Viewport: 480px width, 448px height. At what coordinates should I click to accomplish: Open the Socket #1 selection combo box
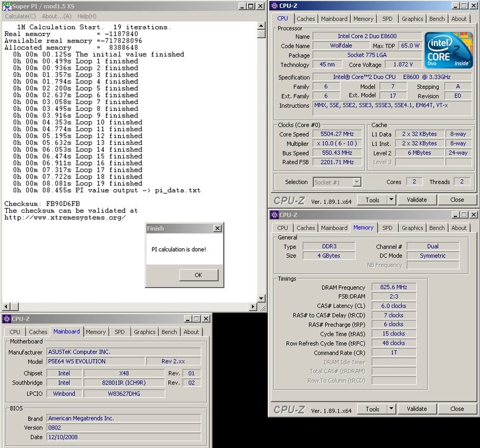point(337,182)
